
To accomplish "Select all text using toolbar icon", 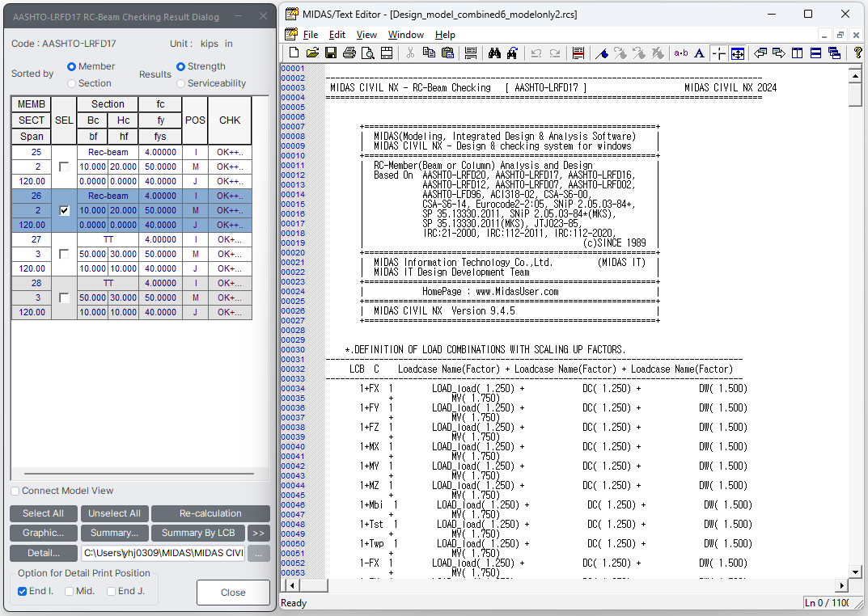I will (471, 53).
